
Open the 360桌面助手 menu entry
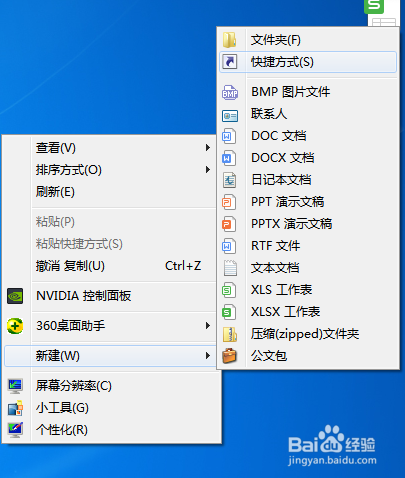pos(109,326)
